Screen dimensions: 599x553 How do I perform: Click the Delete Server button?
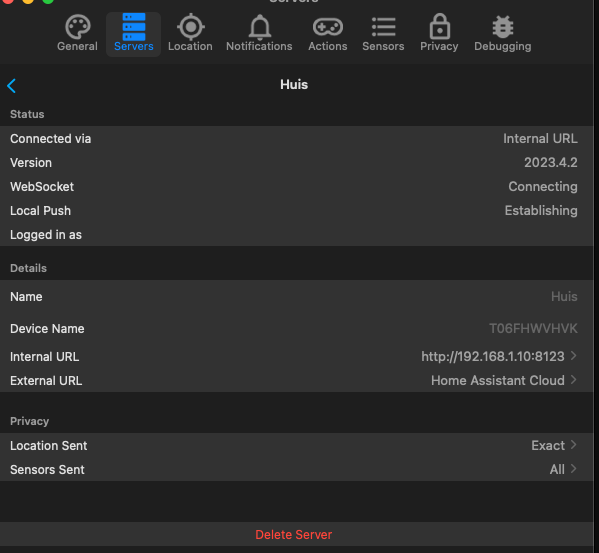[293, 535]
